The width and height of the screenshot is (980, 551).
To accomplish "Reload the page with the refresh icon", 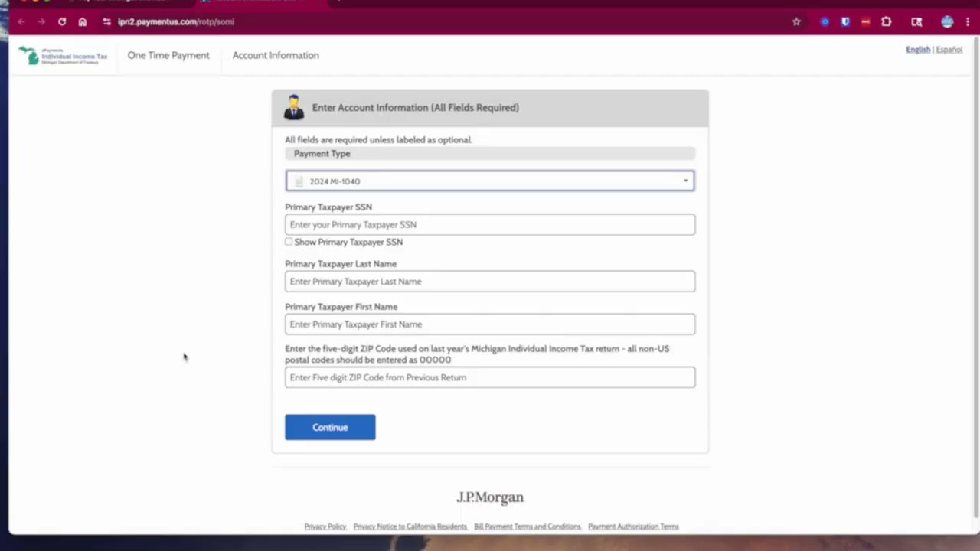I will pos(62,21).
